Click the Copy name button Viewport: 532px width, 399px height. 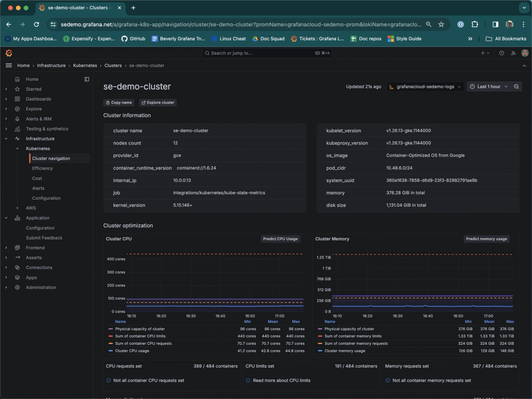click(x=119, y=103)
